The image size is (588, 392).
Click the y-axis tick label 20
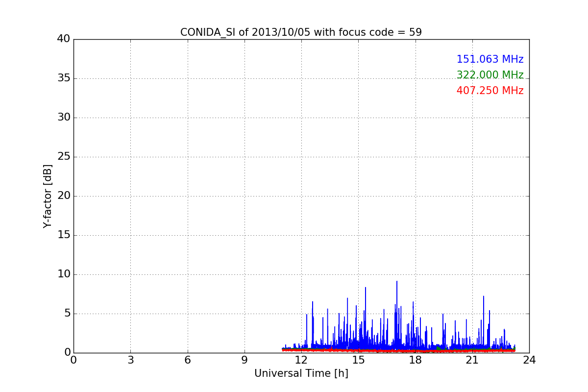tap(64, 196)
